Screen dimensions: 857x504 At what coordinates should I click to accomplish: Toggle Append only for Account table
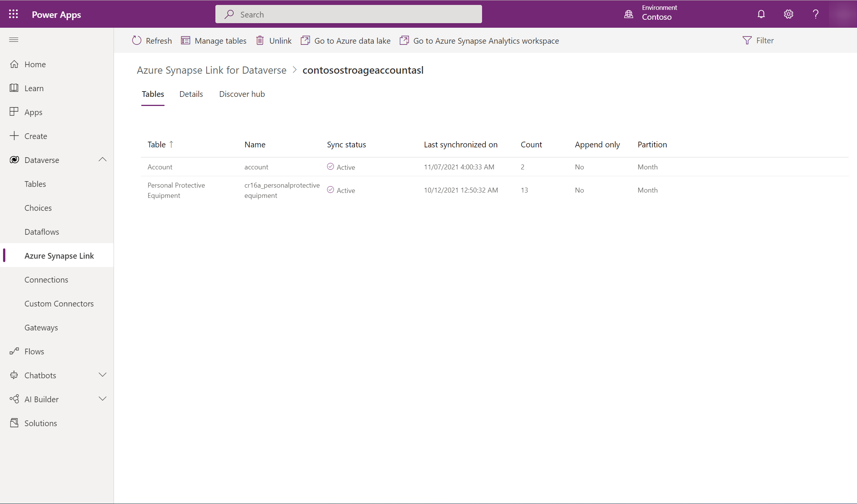[579, 167]
